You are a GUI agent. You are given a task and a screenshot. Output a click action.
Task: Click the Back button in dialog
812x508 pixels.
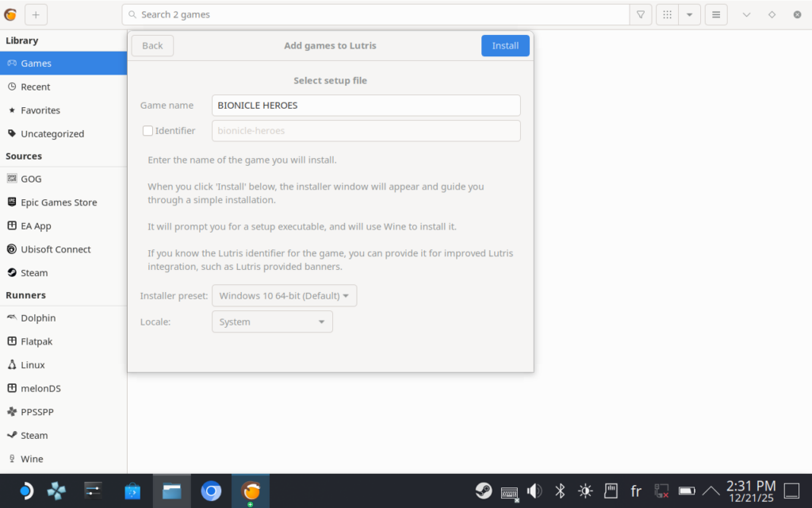152,46
